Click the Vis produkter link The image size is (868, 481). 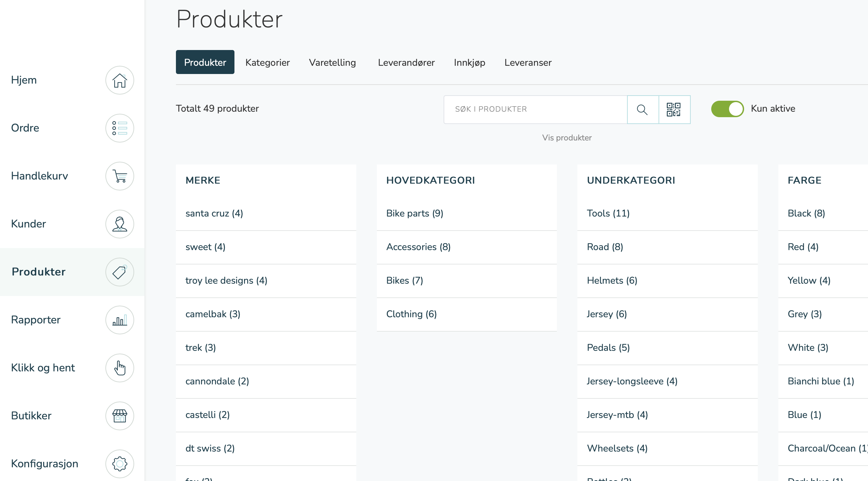point(567,138)
